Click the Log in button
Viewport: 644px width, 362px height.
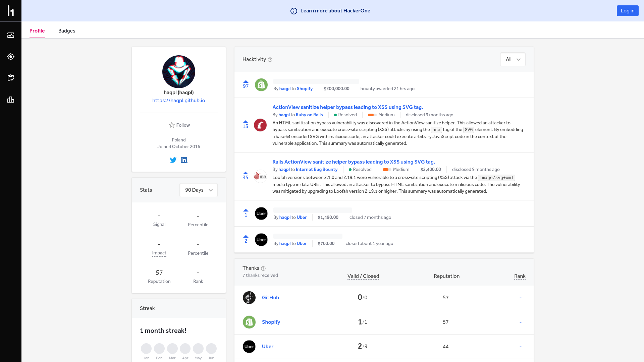[628, 11]
